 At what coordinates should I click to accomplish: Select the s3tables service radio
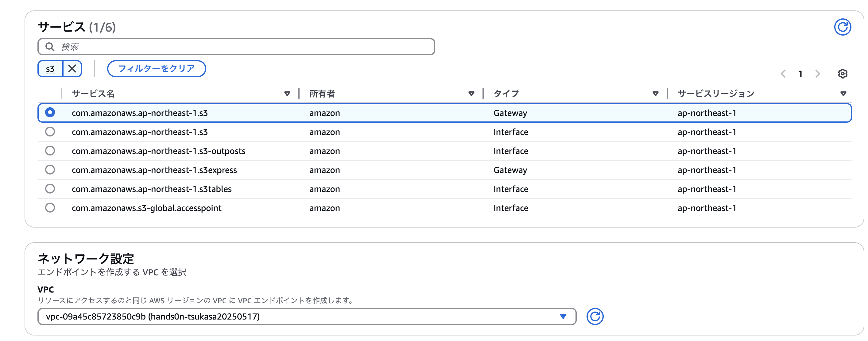pos(50,189)
